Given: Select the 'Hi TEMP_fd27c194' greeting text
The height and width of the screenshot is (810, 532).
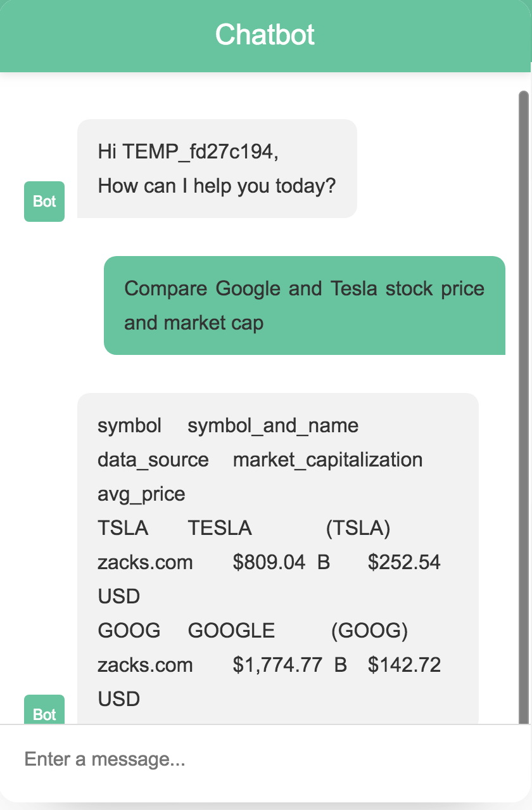Looking at the screenshot, I should point(188,152).
